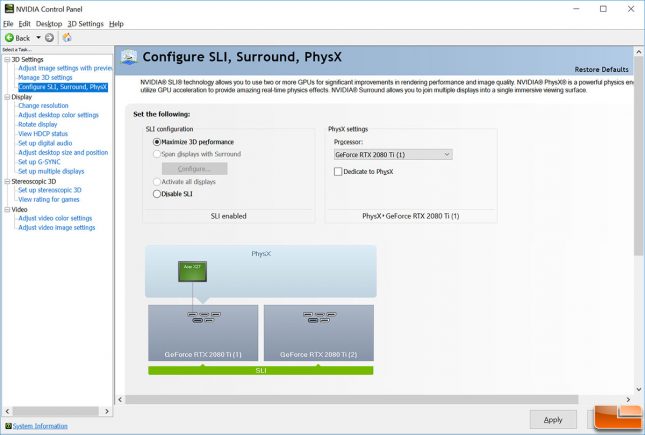Click scroll-up arrow of main pane
Viewport: 645px width, 435px height.
coord(638,52)
